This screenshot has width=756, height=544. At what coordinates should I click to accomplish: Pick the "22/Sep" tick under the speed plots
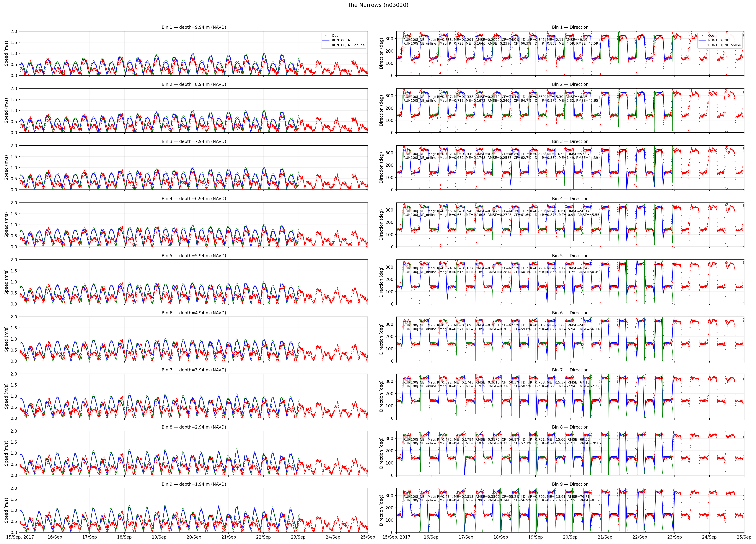pyautogui.click(x=263, y=537)
